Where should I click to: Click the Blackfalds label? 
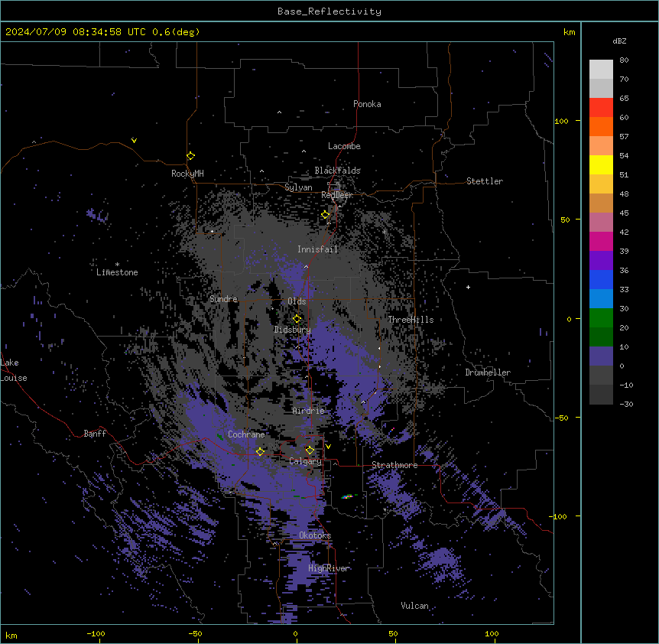337,171
